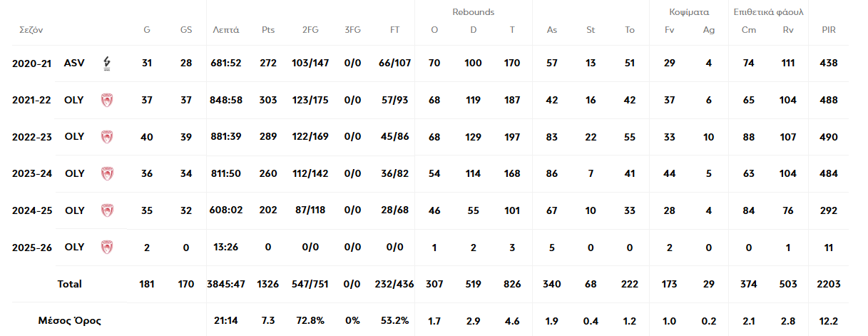Viewport: 868px width, 336px height.
Task: Click the Olympiacos logo in 2024-25 row
Action: click(x=107, y=210)
